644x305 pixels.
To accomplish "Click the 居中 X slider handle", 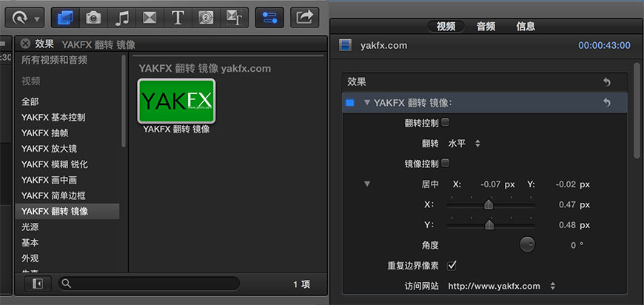I will [489, 204].
